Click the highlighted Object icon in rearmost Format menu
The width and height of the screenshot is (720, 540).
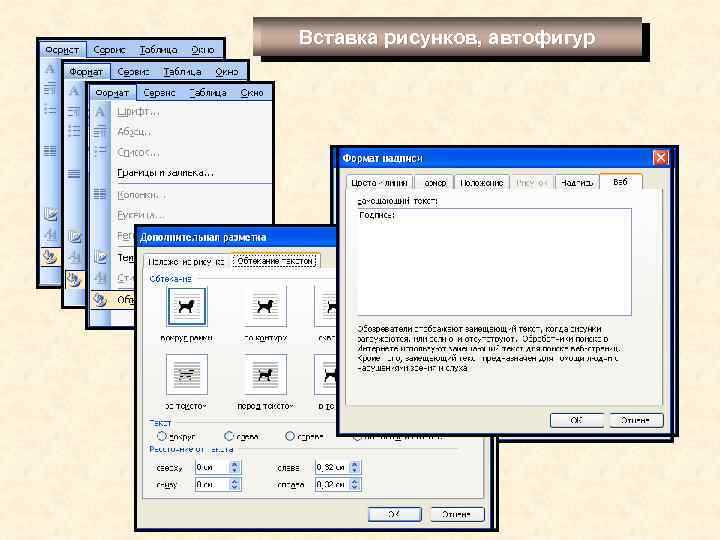click(x=50, y=256)
